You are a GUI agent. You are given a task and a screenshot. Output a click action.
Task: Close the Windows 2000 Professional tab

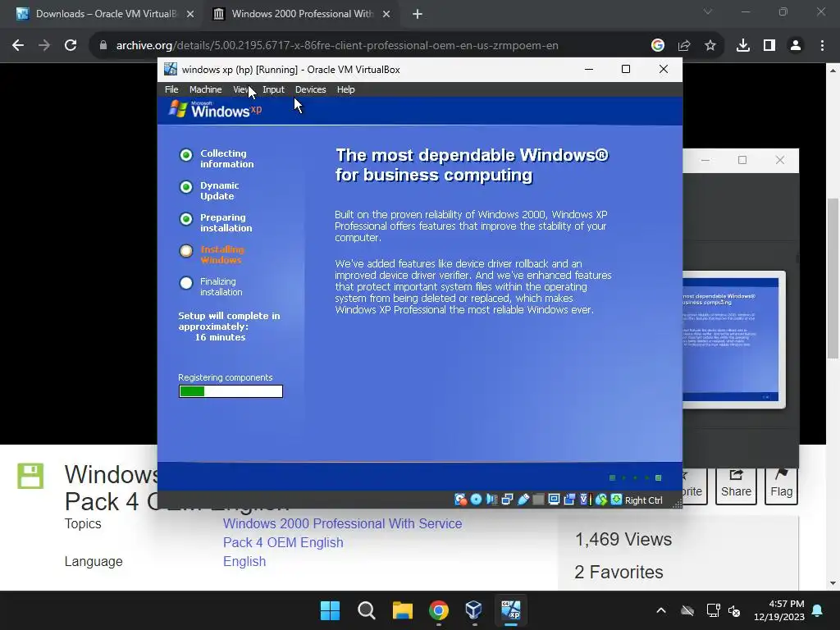pos(386,14)
